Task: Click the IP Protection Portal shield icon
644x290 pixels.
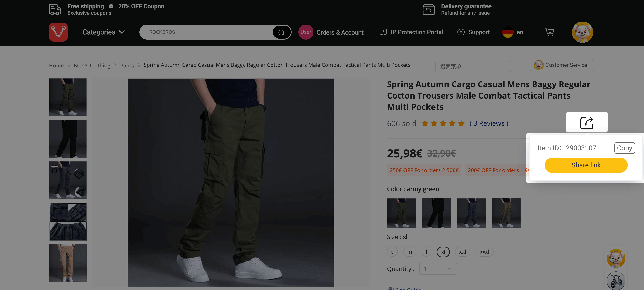Action: (x=383, y=32)
